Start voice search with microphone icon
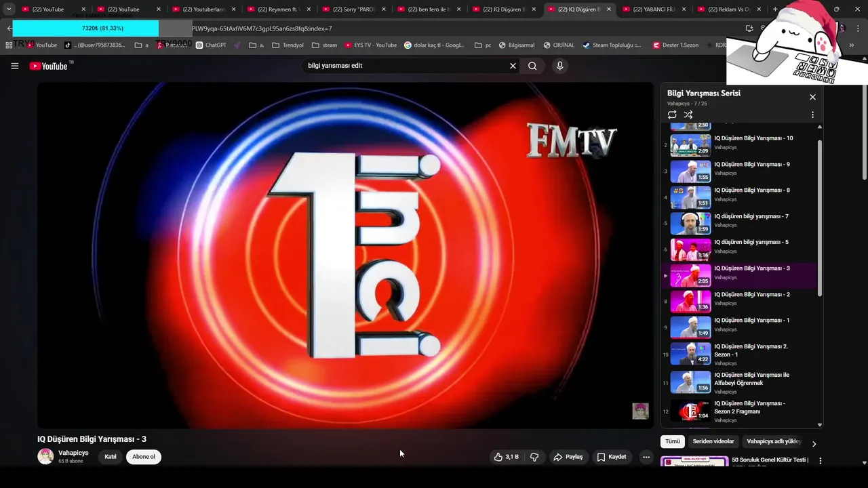This screenshot has height=488, width=868. 559,66
